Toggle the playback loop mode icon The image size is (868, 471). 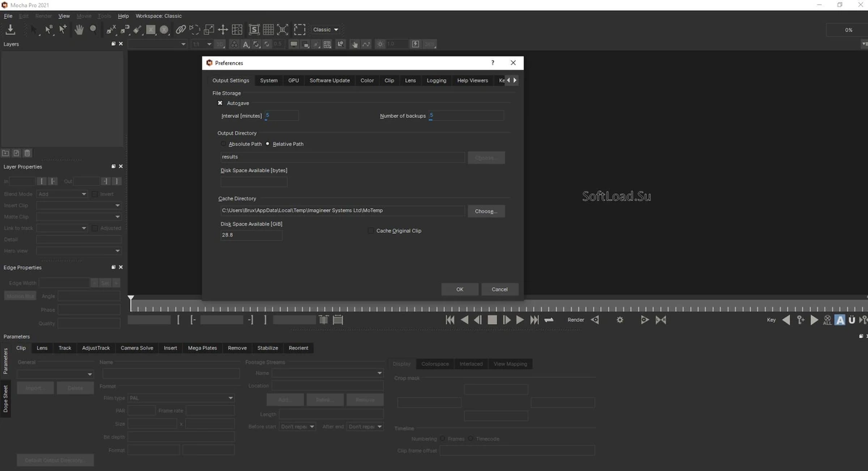(549, 320)
